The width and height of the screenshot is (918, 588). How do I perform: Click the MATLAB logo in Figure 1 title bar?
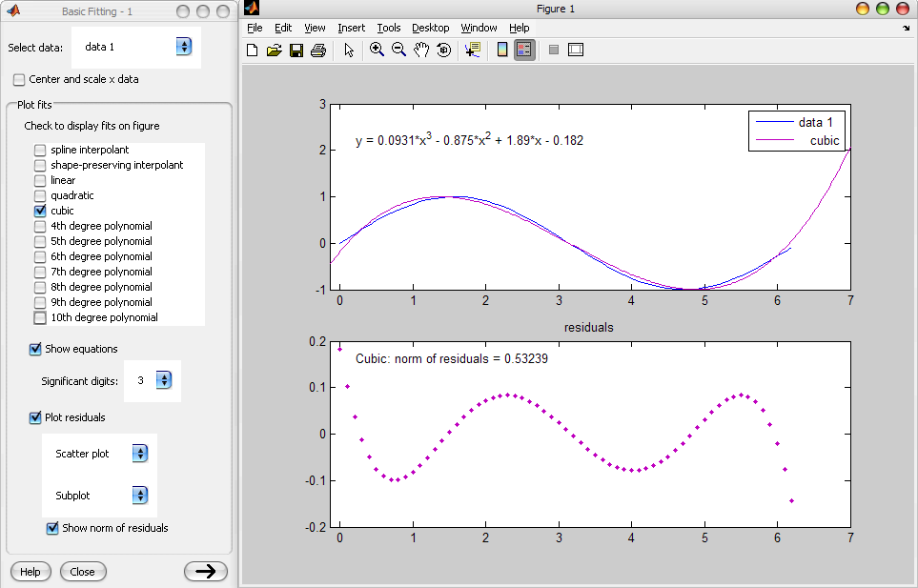(x=252, y=9)
